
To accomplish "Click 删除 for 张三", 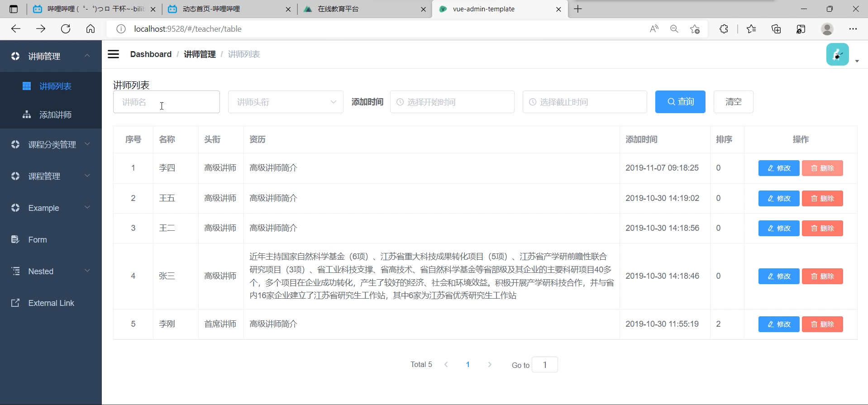I will (x=822, y=276).
